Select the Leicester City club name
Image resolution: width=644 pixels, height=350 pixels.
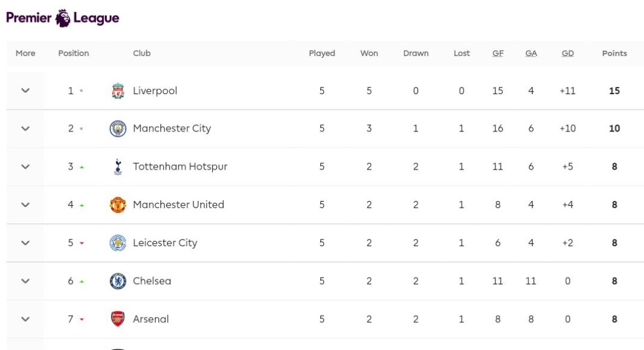(165, 243)
